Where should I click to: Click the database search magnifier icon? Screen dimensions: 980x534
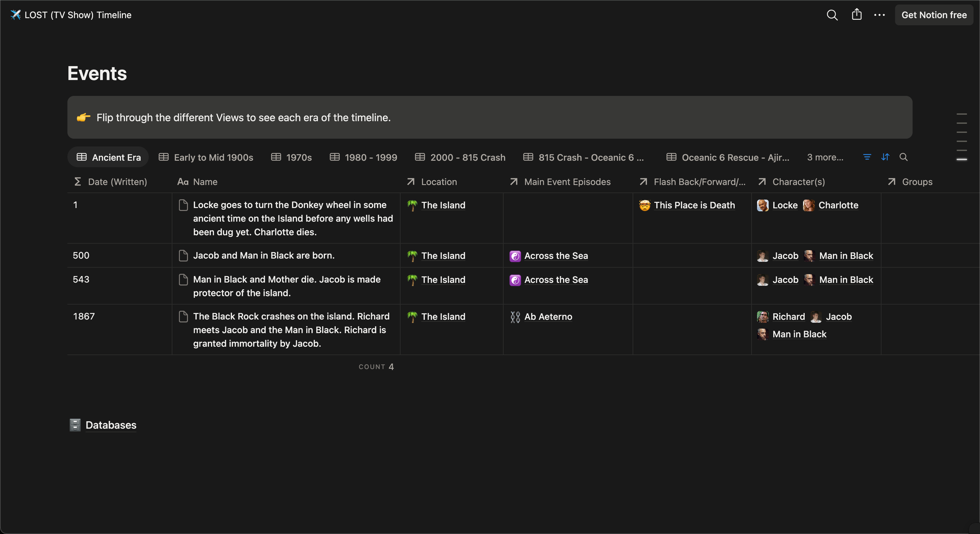coord(904,157)
